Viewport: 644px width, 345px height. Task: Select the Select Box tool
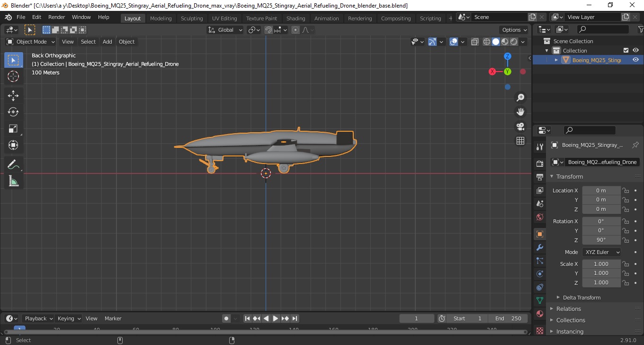(x=13, y=60)
